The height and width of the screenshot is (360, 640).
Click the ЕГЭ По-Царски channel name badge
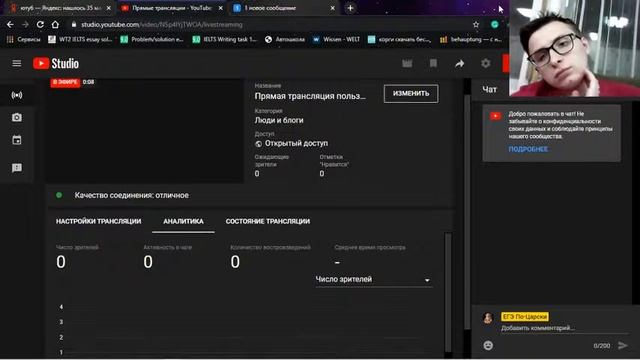click(x=525, y=317)
